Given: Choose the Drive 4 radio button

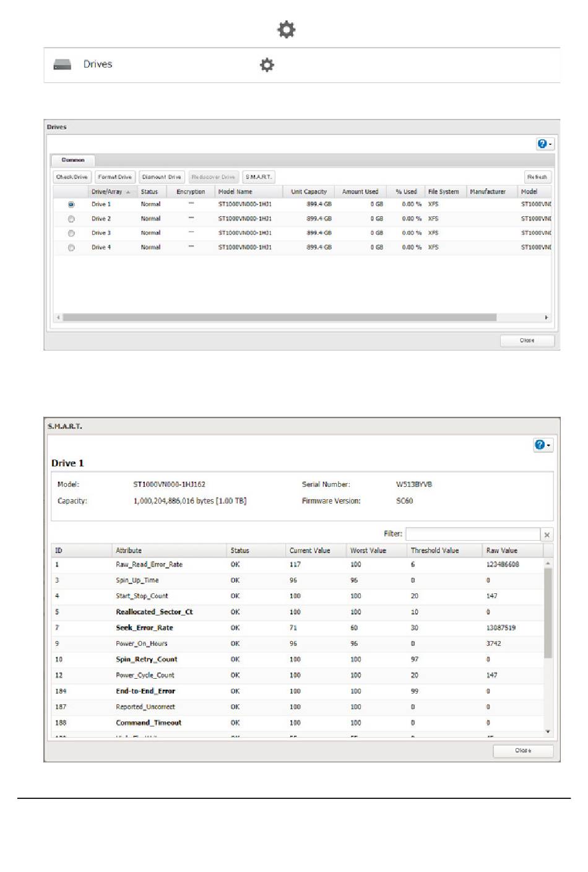Looking at the screenshot, I should 71,248.
